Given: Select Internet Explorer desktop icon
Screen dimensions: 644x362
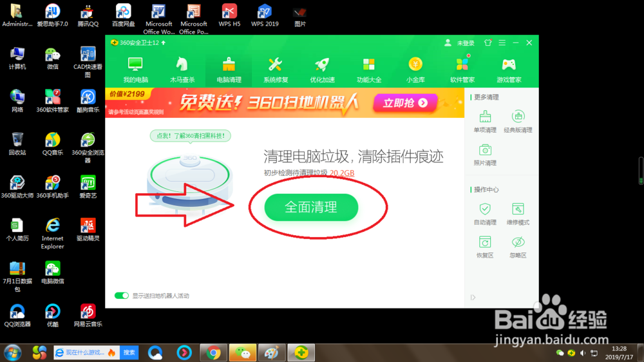Looking at the screenshot, I should 53,234.
